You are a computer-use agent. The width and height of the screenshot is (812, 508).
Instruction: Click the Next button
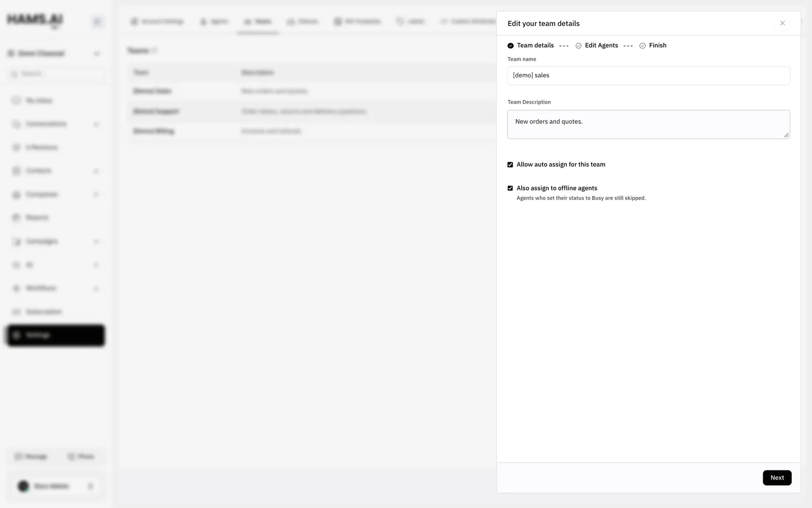(777, 478)
